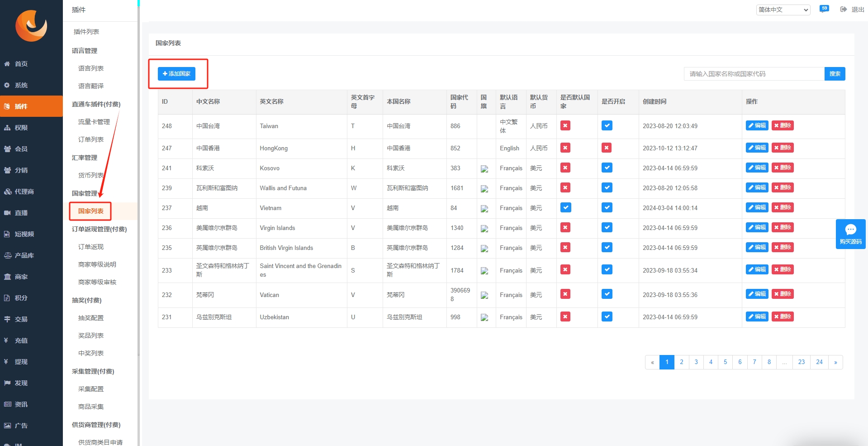This screenshot has height=446, width=868.
Task: Open the 积分 points sidebar item
Action: click(x=31, y=298)
